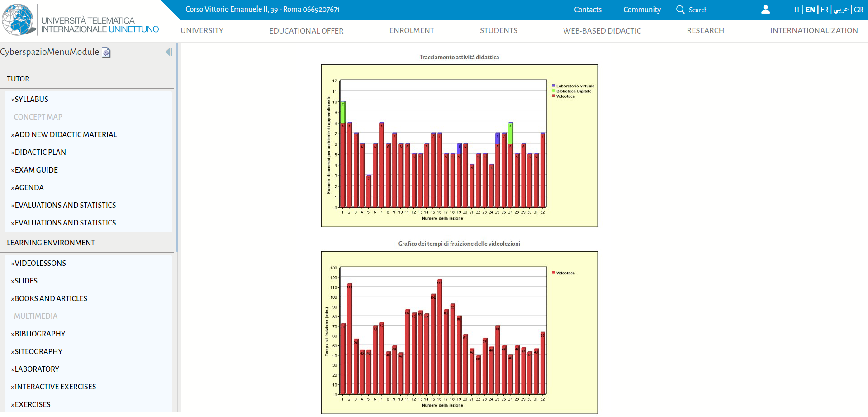Collapse the sidebar with the left arrow

[169, 52]
